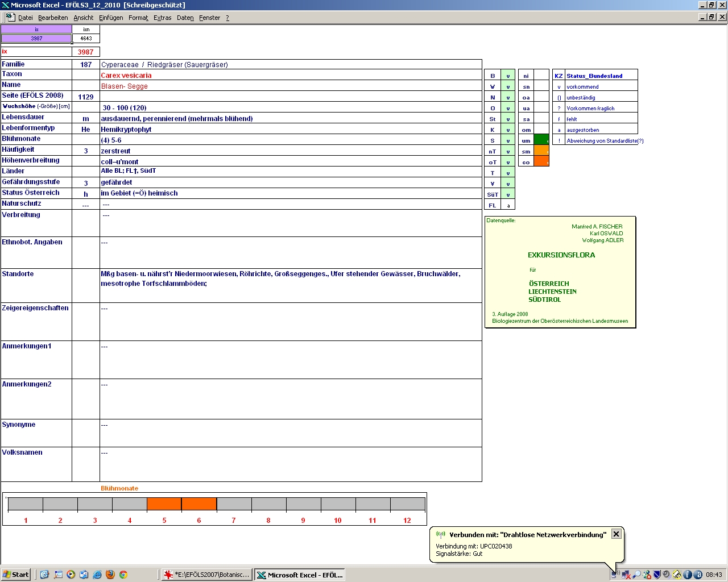The width and height of the screenshot is (728, 582).
Task: Click the Excel workbook icon beside Datei
Action: tap(10, 17)
